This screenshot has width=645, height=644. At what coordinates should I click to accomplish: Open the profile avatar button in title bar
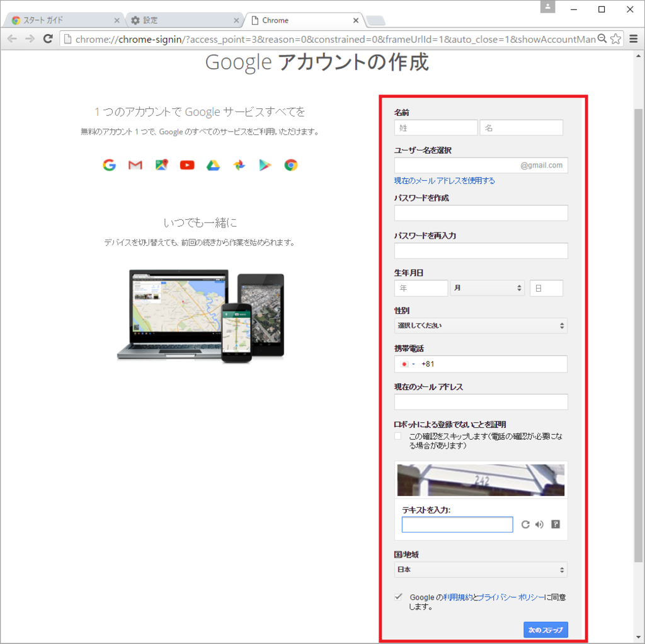pyautogui.click(x=547, y=6)
